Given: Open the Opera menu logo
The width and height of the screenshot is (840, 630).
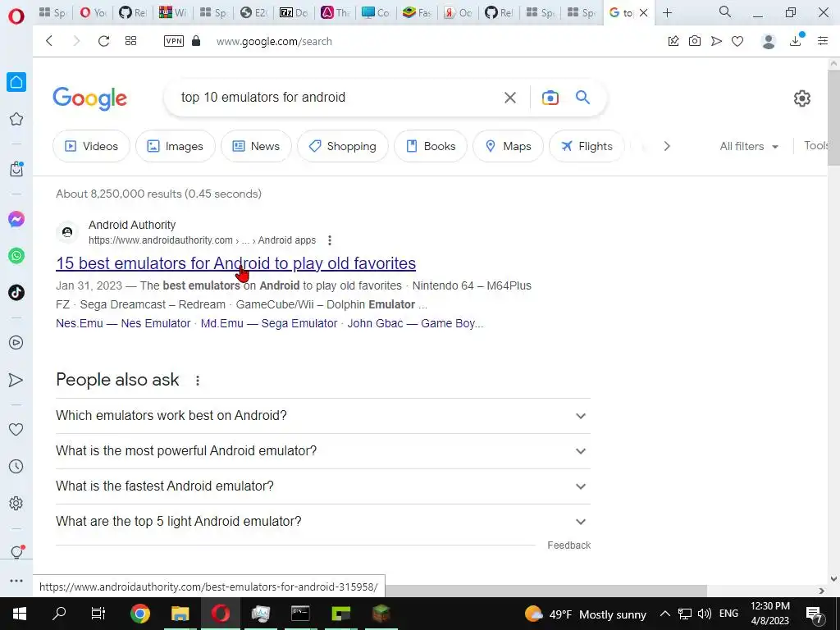Looking at the screenshot, I should pos(16,16).
